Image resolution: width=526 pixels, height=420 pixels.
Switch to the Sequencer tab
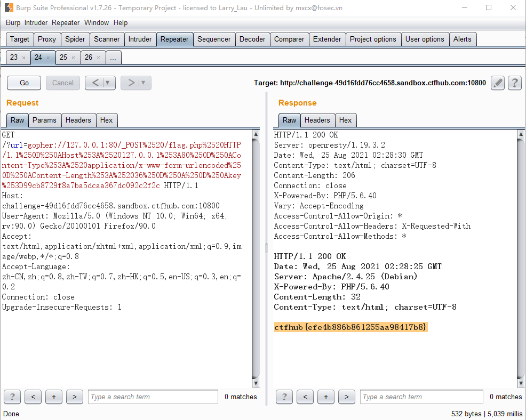pyautogui.click(x=214, y=39)
